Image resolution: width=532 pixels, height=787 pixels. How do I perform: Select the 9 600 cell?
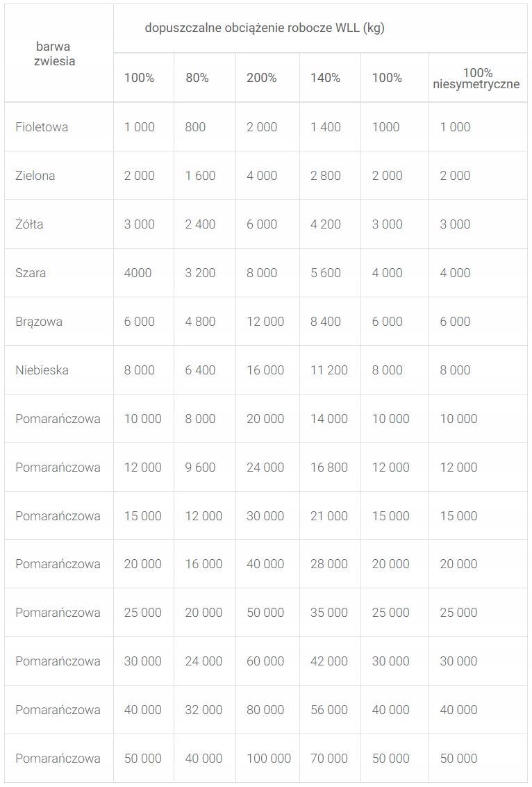click(x=200, y=467)
